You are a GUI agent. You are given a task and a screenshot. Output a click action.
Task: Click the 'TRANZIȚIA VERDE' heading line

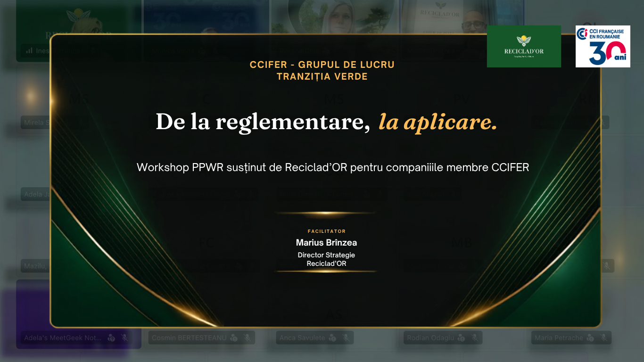322,77
